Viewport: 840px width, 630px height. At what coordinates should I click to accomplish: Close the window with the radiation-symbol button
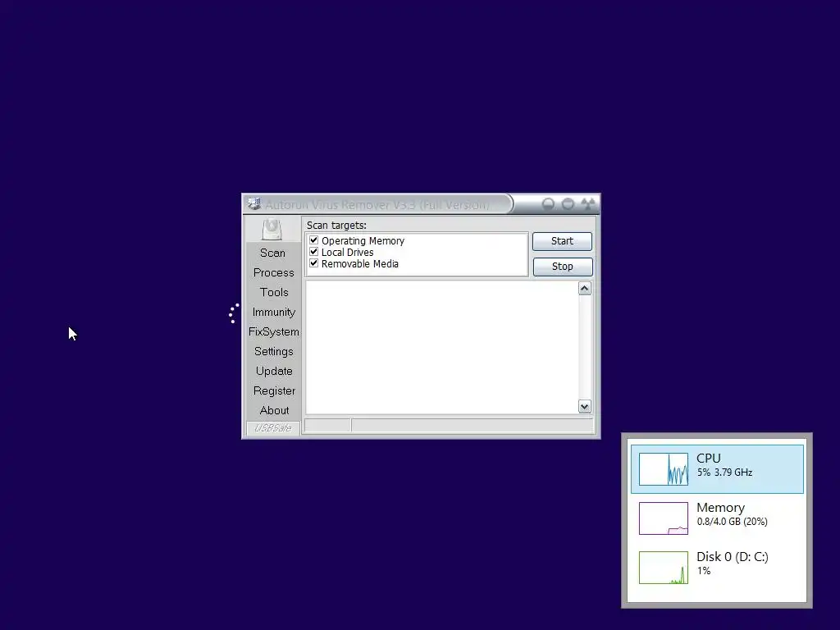[588, 204]
